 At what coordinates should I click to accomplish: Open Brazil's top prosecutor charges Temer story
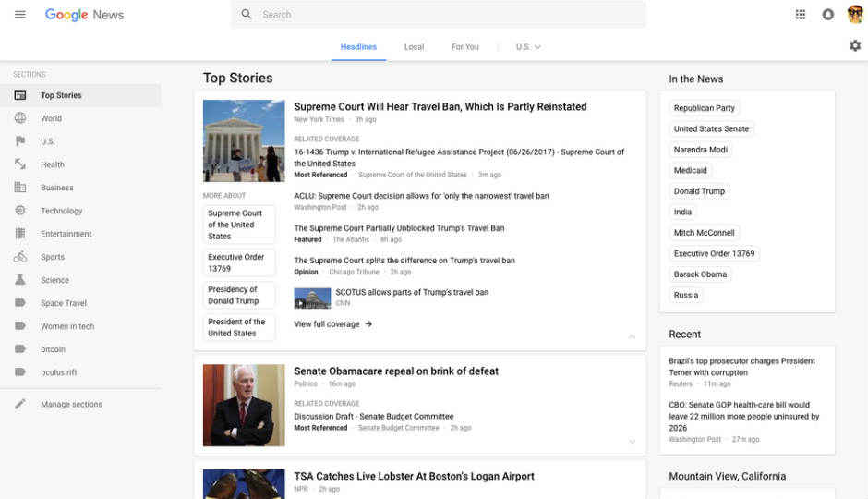pyautogui.click(x=741, y=367)
